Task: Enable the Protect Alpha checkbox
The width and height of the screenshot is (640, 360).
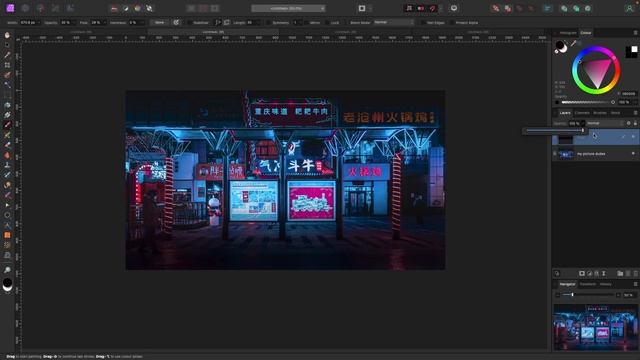Action: pos(452,22)
